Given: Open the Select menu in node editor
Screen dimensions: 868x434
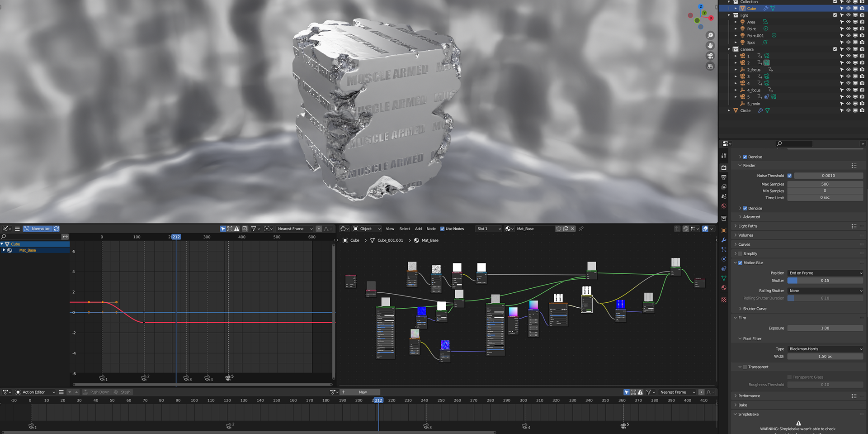Looking at the screenshot, I should click(405, 229).
